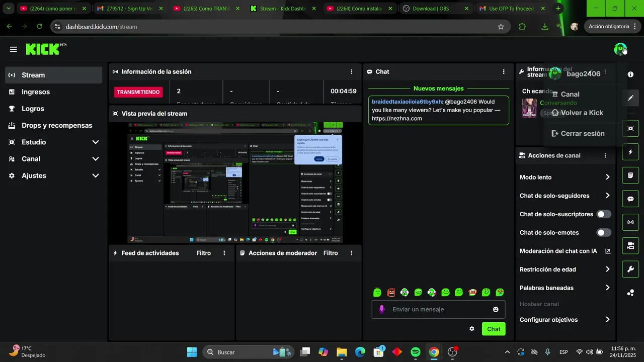Bookmark this page with the star icon
Image resolution: width=644 pixels, height=362 pixels.
(501, 27)
